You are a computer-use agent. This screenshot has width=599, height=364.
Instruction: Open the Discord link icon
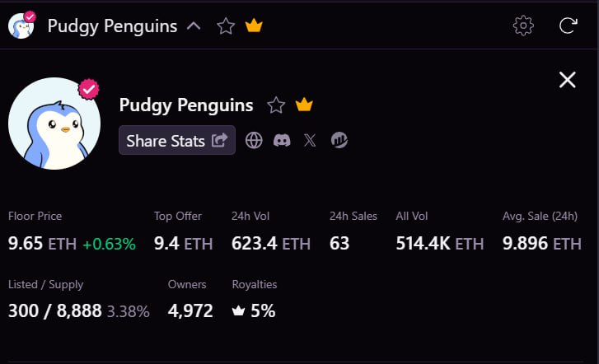click(x=282, y=140)
